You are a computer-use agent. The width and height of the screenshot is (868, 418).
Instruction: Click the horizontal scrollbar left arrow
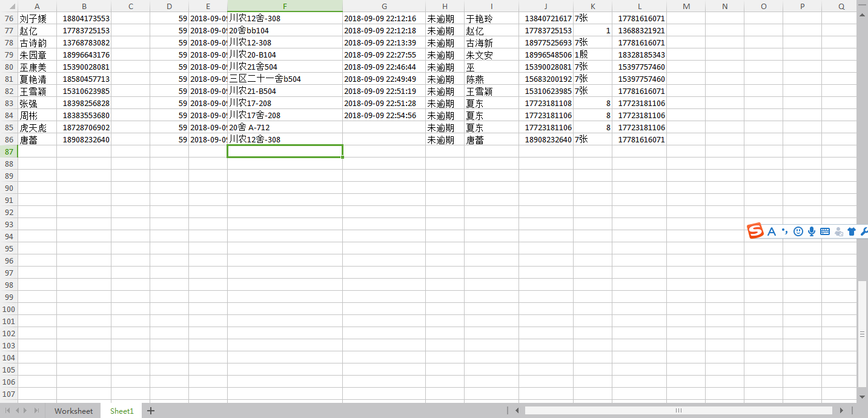coord(517,411)
